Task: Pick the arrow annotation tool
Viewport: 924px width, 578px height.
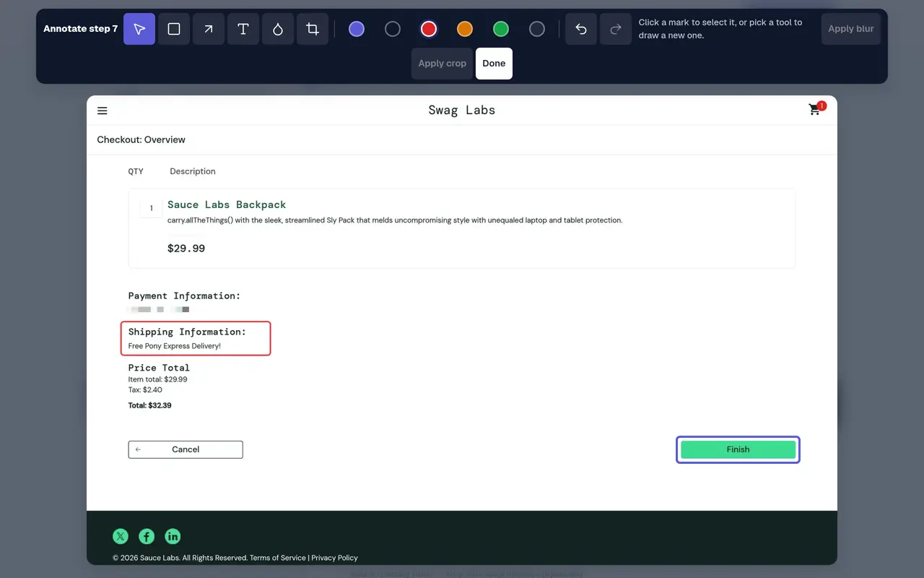Action: pos(209,29)
